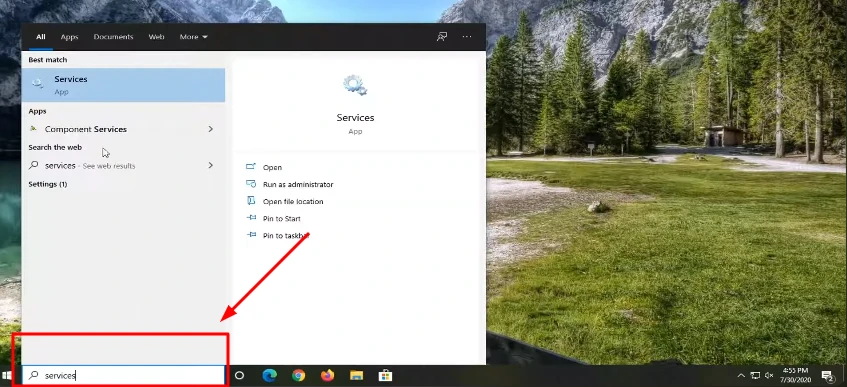Launch Microsoft Edge from the taskbar
This screenshot has height=387, width=847.
pos(270,375)
